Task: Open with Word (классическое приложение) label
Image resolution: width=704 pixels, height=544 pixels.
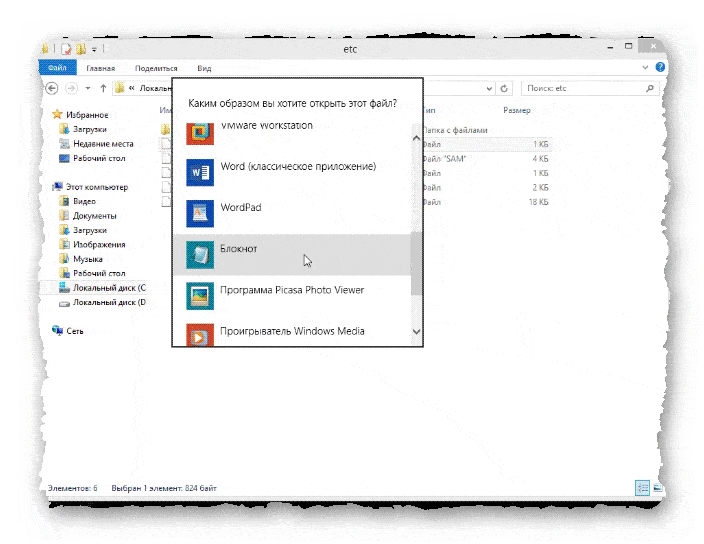Action: 298,167
